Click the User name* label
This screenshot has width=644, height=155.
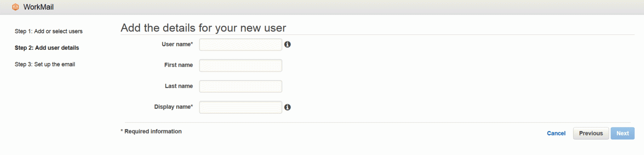[x=177, y=44]
